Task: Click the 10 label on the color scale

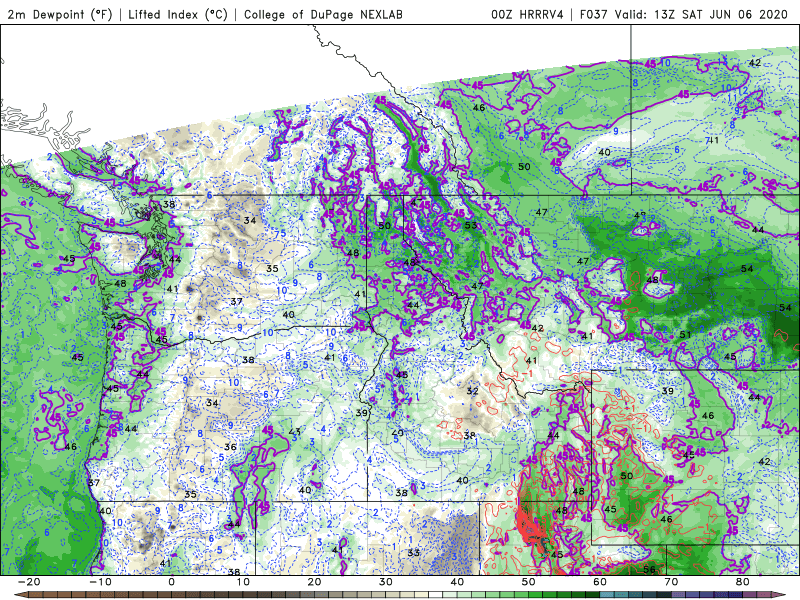Action: pyautogui.click(x=243, y=582)
